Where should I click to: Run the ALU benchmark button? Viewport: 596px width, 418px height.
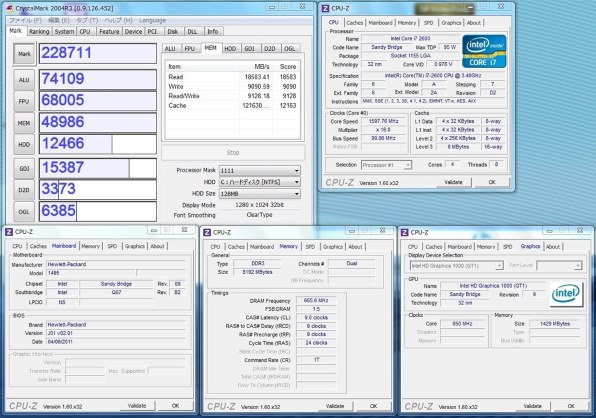click(x=24, y=79)
